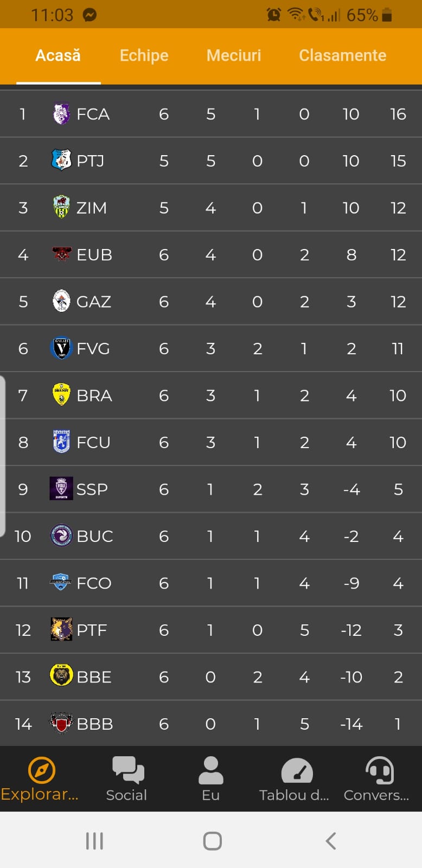The width and height of the screenshot is (422, 868).
Task: Open the Conversații headset icon
Action: 379,770
